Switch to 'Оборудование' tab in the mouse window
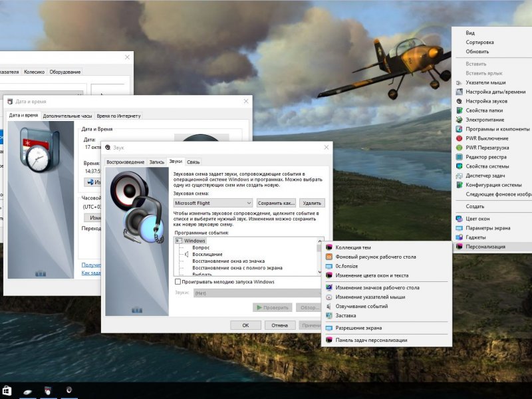The width and height of the screenshot is (532, 399). pos(65,72)
